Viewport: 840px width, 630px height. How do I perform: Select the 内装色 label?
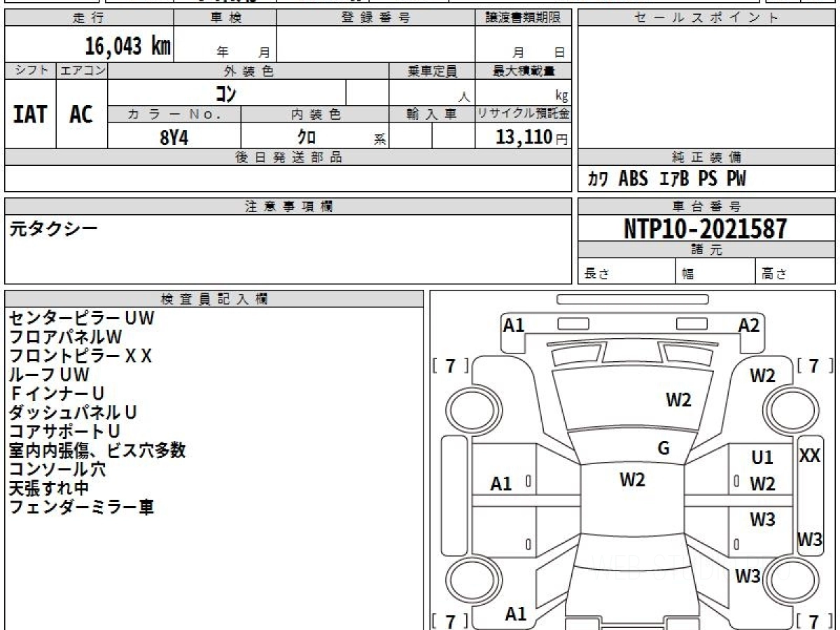pos(316,114)
